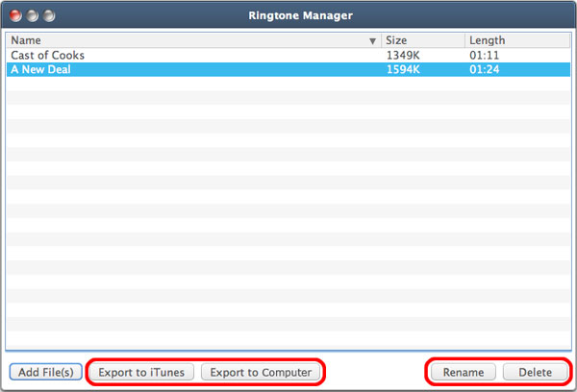
Task: Close the Ringtone Manager window
Action: (16, 16)
